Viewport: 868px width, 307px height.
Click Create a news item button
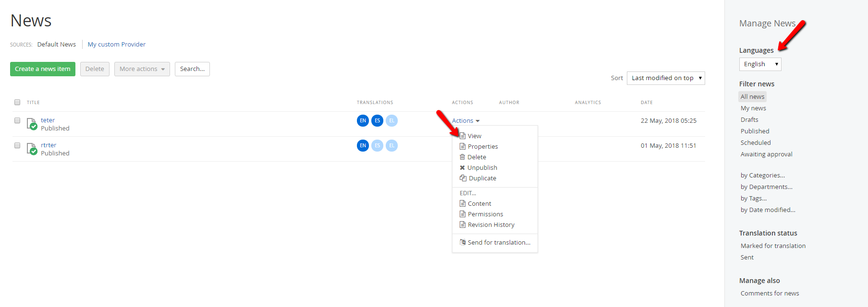click(x=43, y=69)
